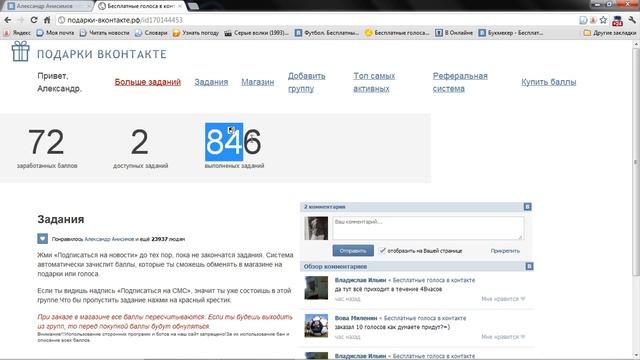This screenshot has height=360, width=640.
Task: Click the 2 доступных заданий counter
Action: [140, 148]
